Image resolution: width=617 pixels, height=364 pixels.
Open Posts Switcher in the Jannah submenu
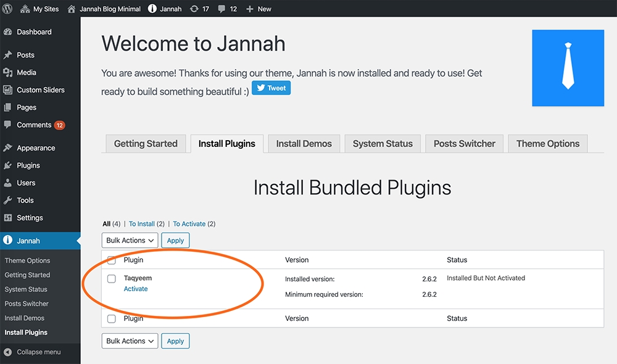pos(27,304)
